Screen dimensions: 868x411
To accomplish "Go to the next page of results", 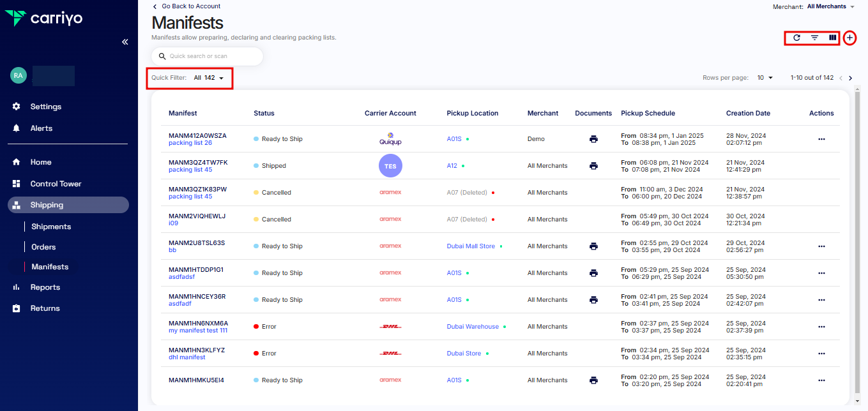I will click(850, 78).
